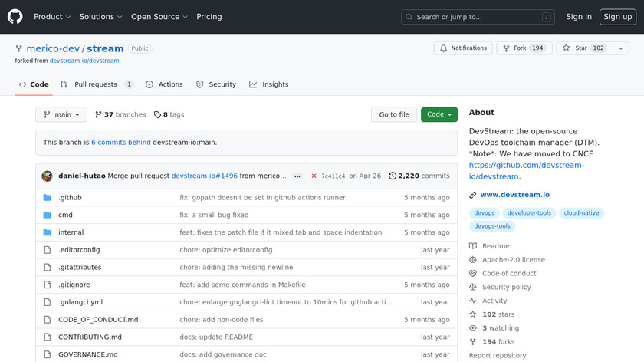This screenshot has height=362, width=644.
Task: Open the GOVERNANCE.md file name
Action: (88, 354)
